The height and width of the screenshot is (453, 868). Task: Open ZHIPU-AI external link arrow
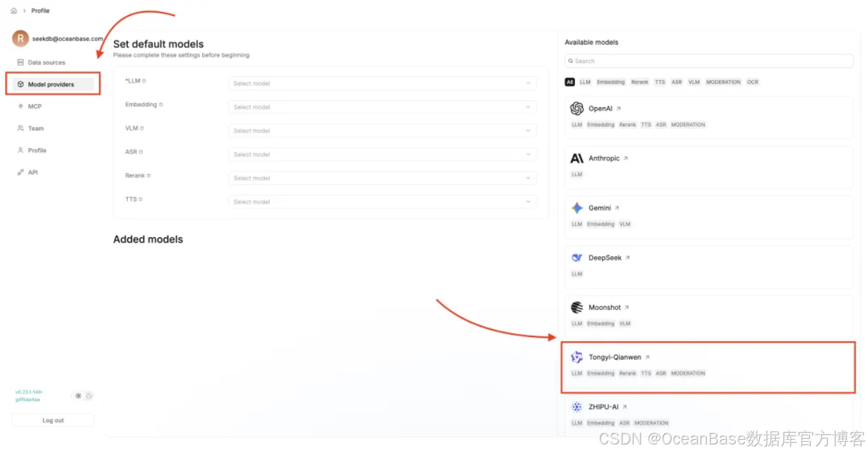click(625, 407)
